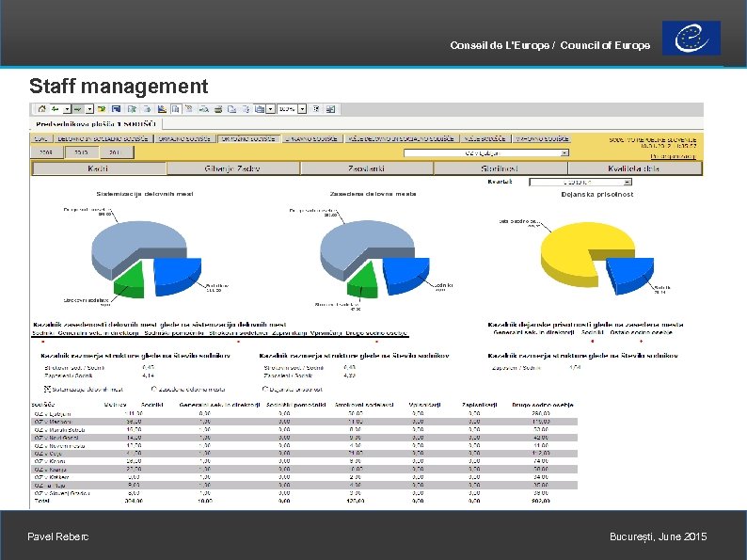Open the 100% zoom level dropdown
The image size is (747, 560).
coord(302,109)
